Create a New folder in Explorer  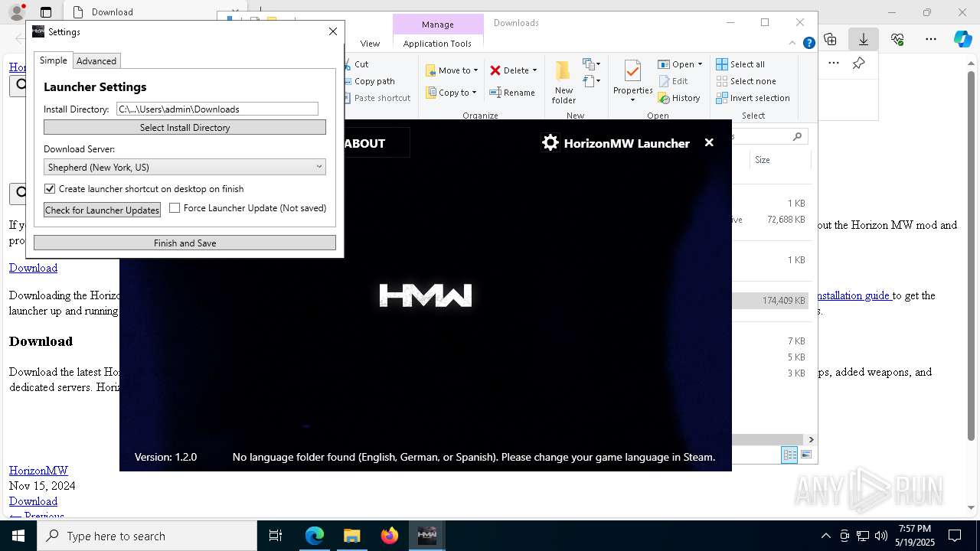pyautogui.click(x=563, y=82)
